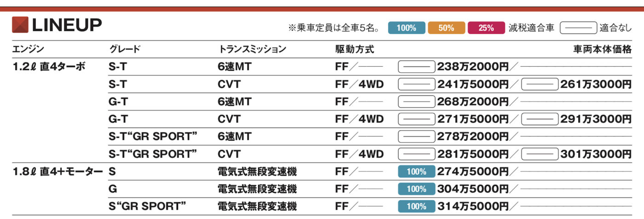This screenshot has height=219, width=644.
Task: Click the 291万3000円 price
Action: tap(596, 119)
